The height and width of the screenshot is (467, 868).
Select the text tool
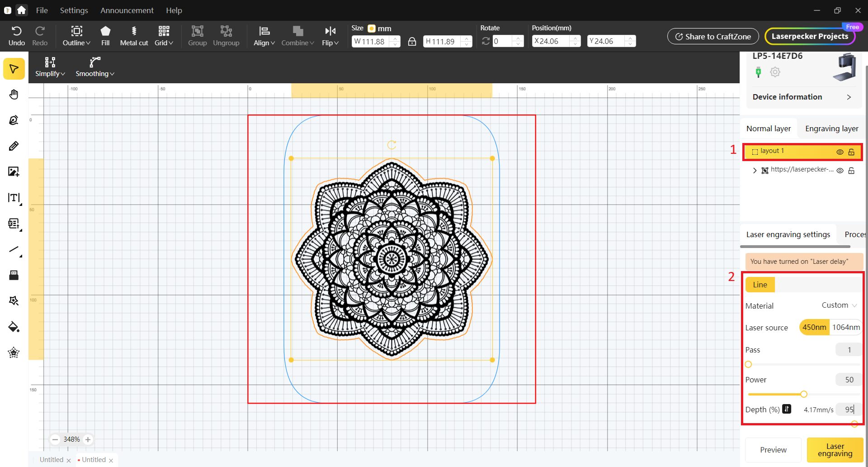(14, 198)
